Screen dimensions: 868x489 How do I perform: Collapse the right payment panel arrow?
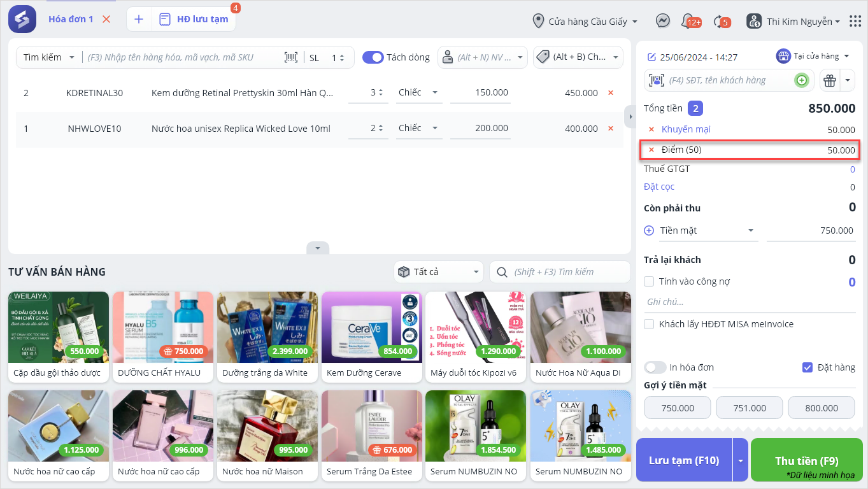629,117
